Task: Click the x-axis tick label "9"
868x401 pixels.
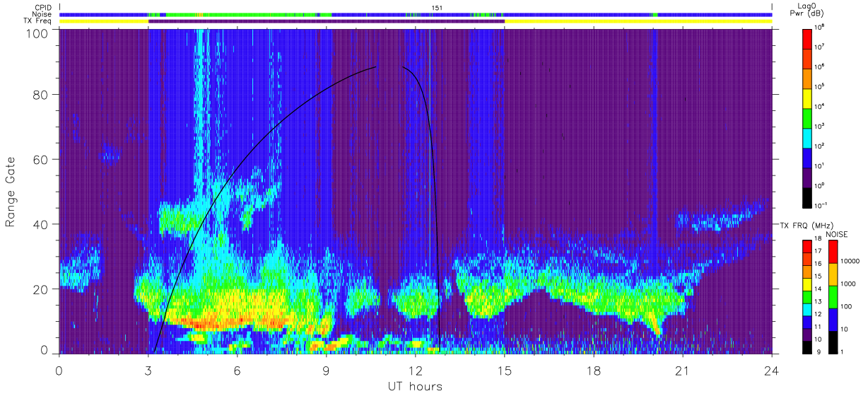Action: pyautogui.click(x=326, y=371)
